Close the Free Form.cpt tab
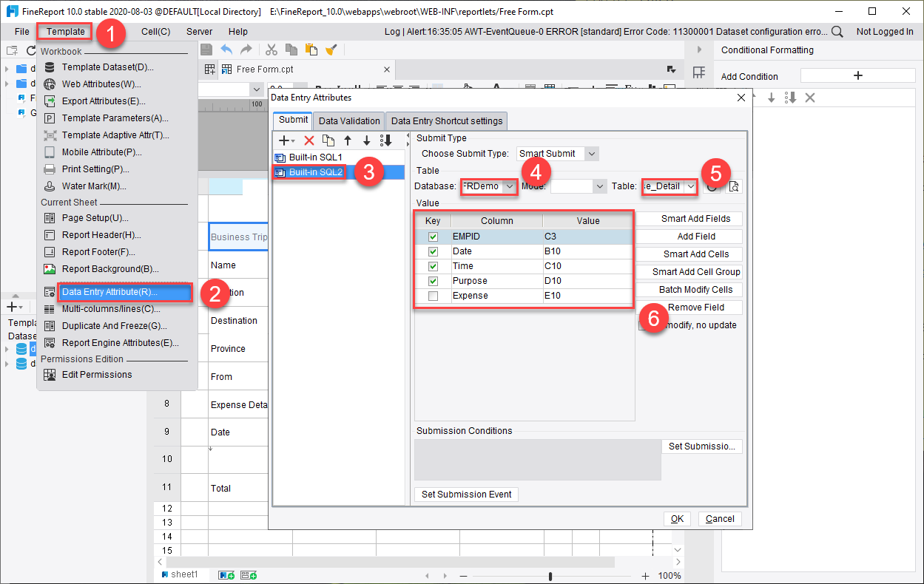924x584 pixels. point(385,69)
